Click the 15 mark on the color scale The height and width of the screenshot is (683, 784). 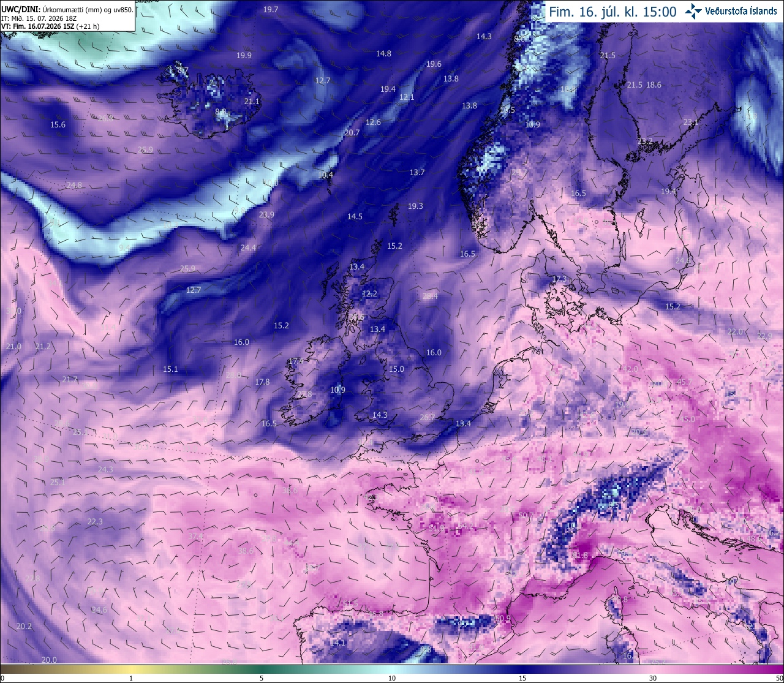coord(522,678)
